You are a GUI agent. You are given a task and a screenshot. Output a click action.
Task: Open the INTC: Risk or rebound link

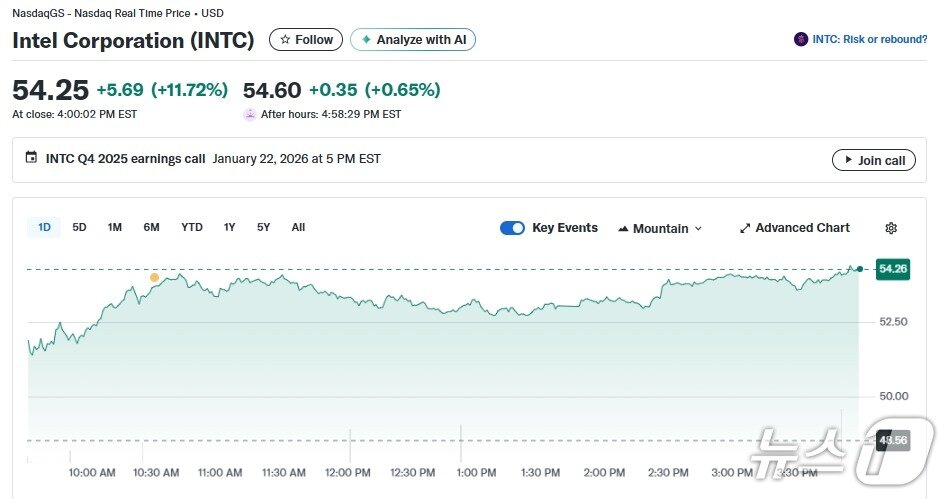869,40
